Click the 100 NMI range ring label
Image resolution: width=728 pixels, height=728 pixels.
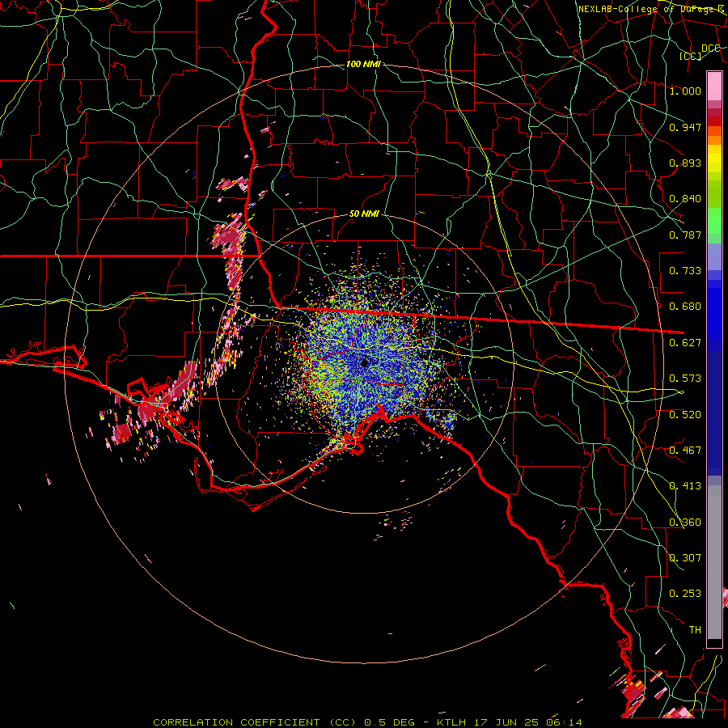(363, 64)
